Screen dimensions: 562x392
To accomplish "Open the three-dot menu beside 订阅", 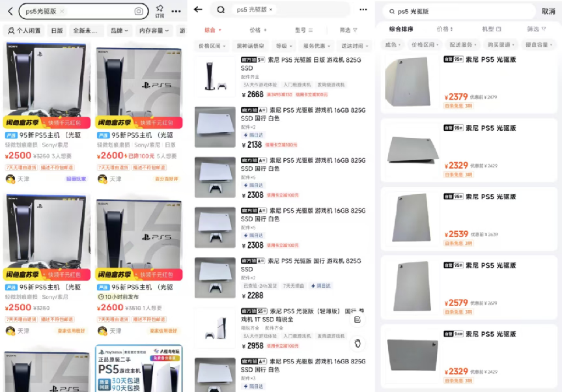I will [176, 12].
